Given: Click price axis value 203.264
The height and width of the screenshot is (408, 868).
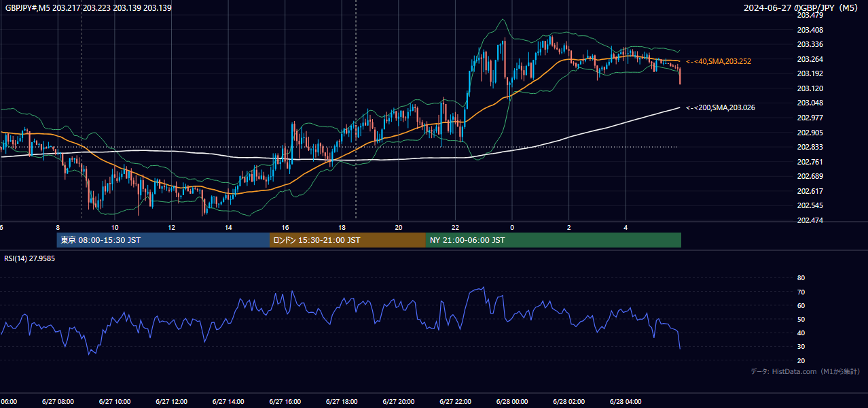Looking at the screenshot, I should 810,59.
